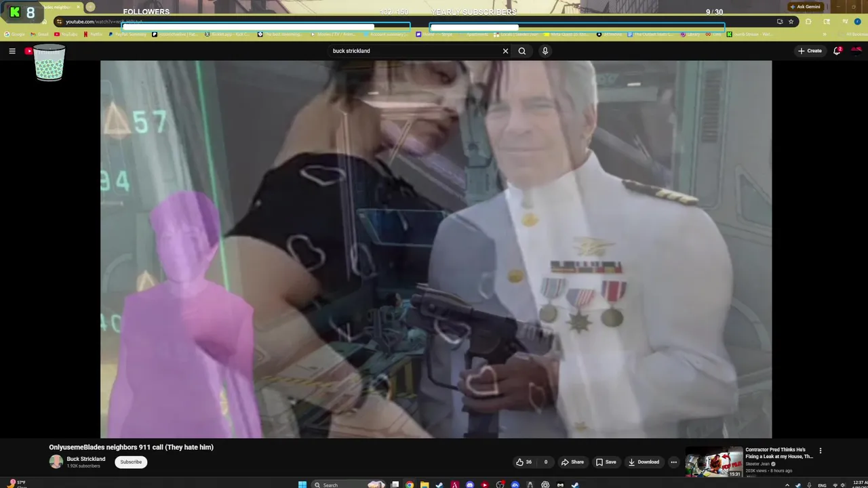Viewport: 868px width, 488px height.
Task: Open options menu for Contractor Pred video
Action: pos(821,451)
